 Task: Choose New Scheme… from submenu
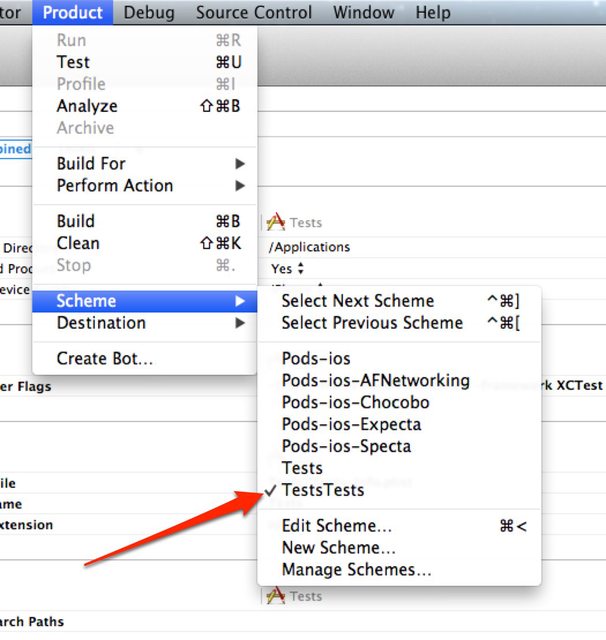tap(399, 548)
